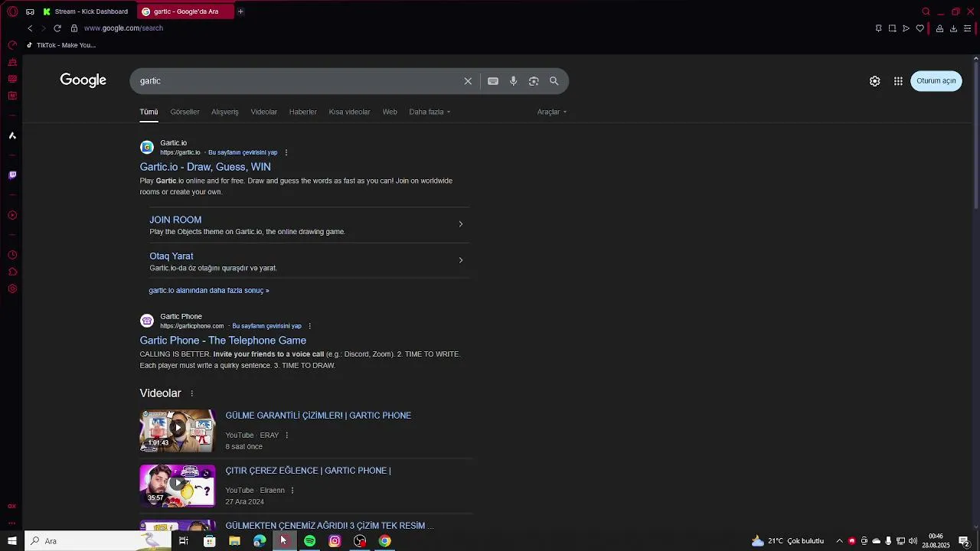Play the 35:57 Elraenn video thumbnail
The image size is (980, 551).
tap(178, 486)
